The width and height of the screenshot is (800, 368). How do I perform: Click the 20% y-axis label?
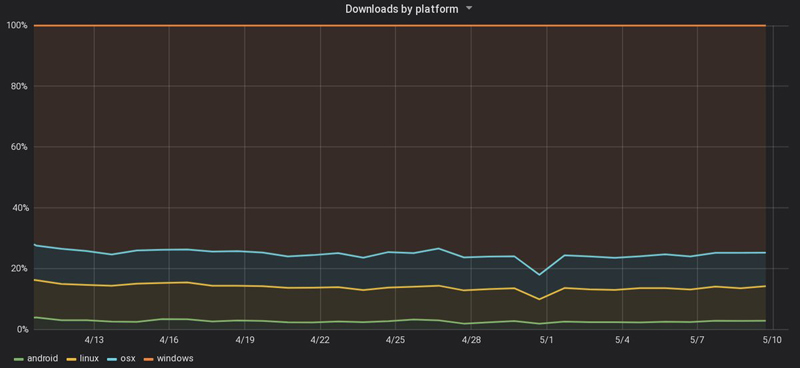coord(19,268)
